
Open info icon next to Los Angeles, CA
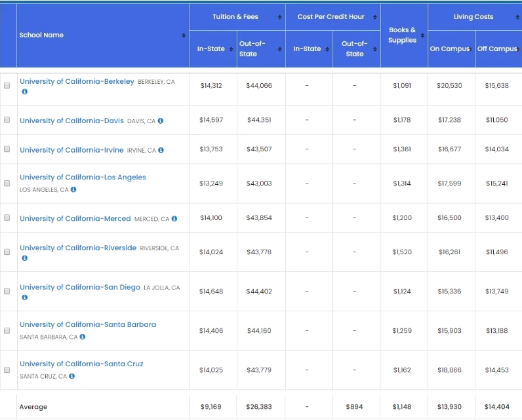tap(73, 189)
